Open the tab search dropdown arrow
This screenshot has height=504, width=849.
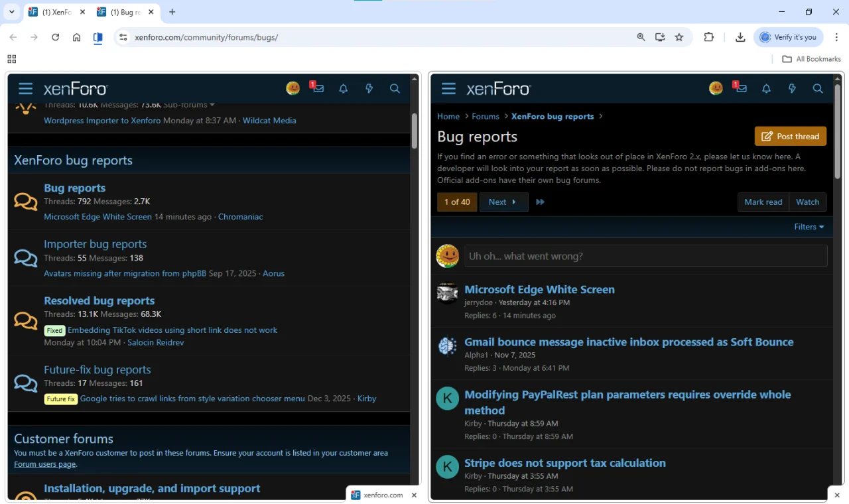click(x=12, y=12)
